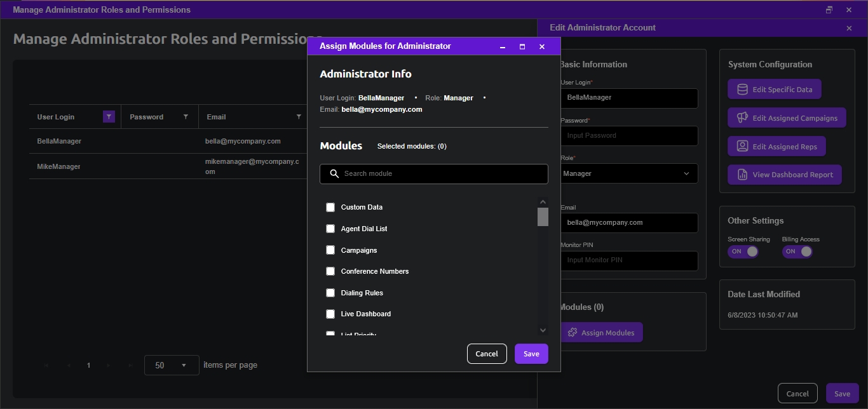
Task: Click the search magnifier icon
Action: 334,174
